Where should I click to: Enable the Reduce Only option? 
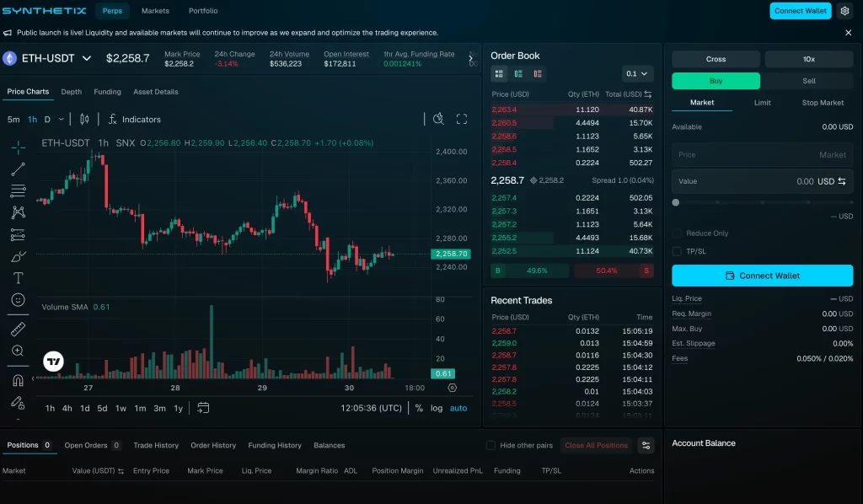point(677,233)
